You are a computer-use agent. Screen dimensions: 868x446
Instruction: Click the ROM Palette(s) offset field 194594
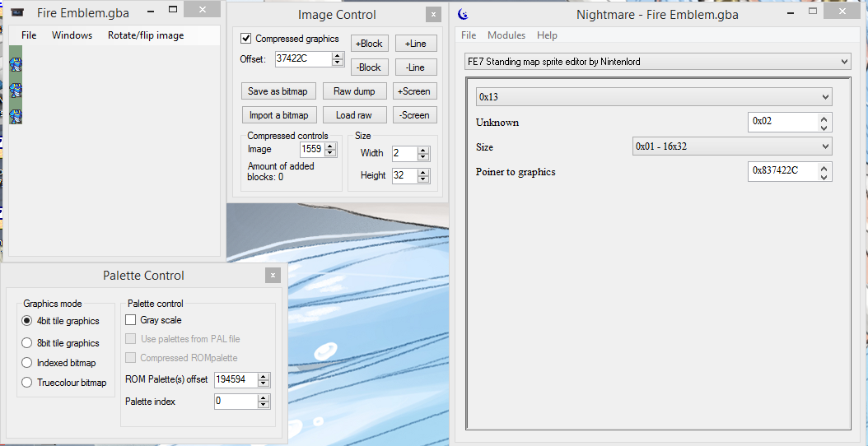[x=236, y=380]
